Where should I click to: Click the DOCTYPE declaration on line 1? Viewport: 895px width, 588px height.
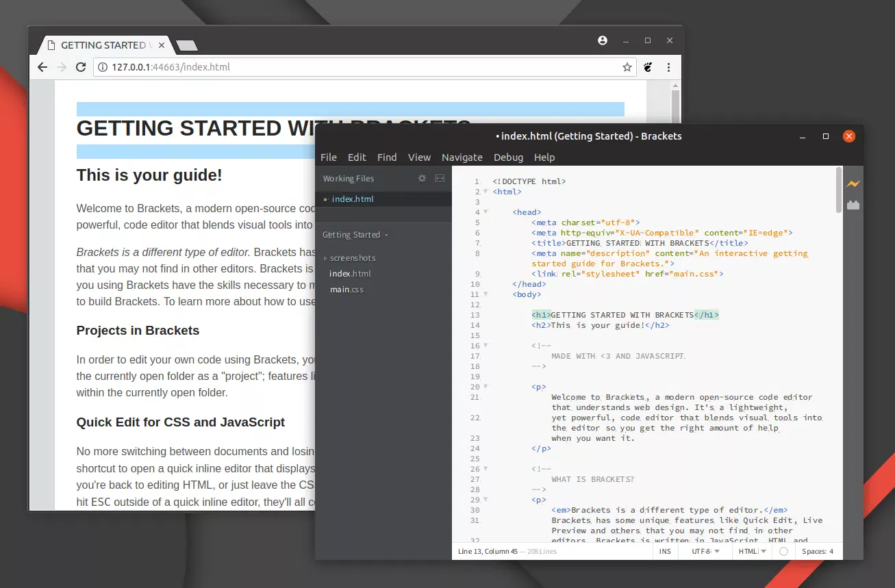coord(529,181)
